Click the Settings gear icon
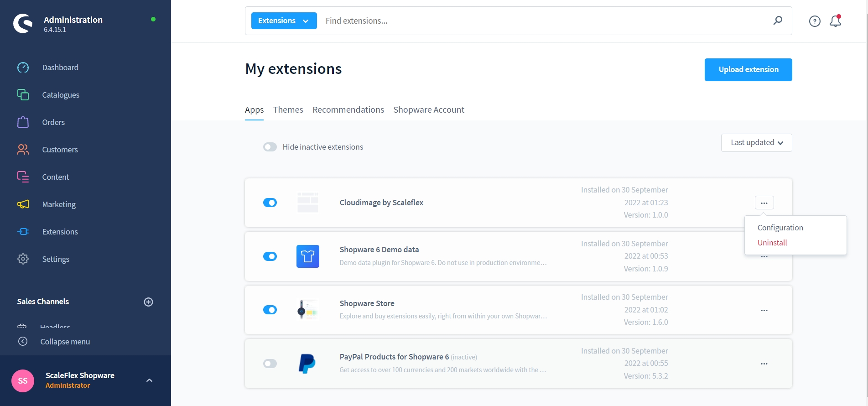The width and height of the screenshot is (868, 406). pyautogui.click(x=23, y=259)
